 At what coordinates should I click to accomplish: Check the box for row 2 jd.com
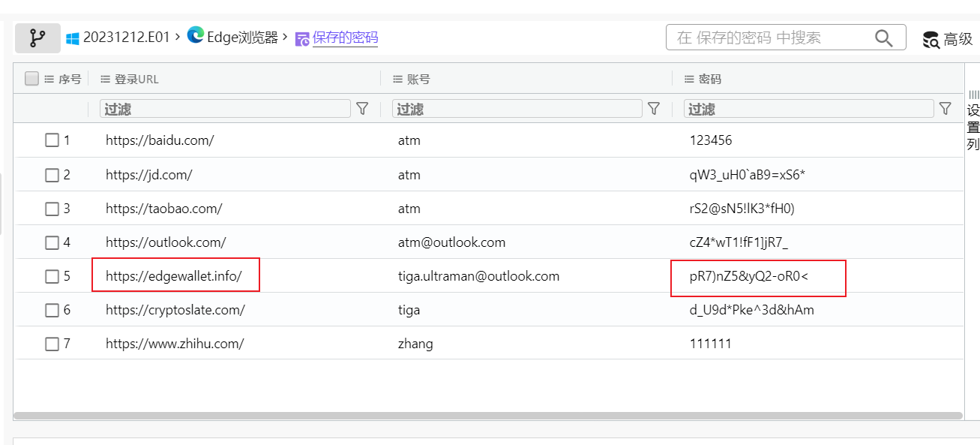click(x=52, y=175)
